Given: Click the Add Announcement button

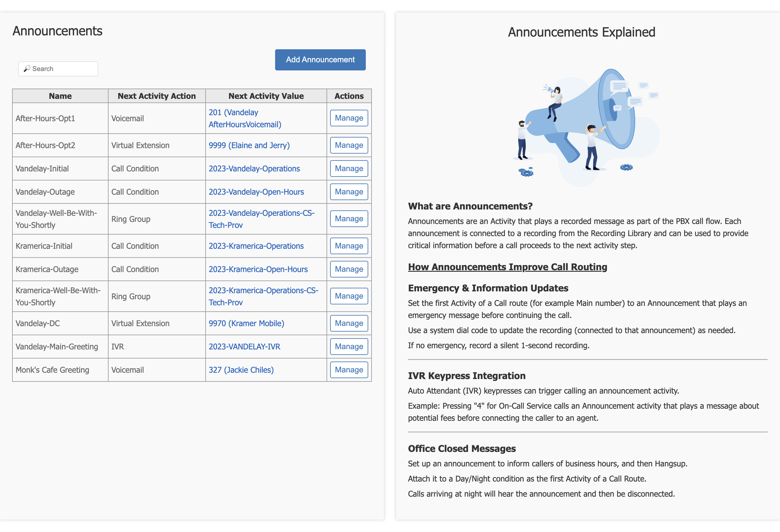Looking at the screenshot, I should [x=320, y=60].
